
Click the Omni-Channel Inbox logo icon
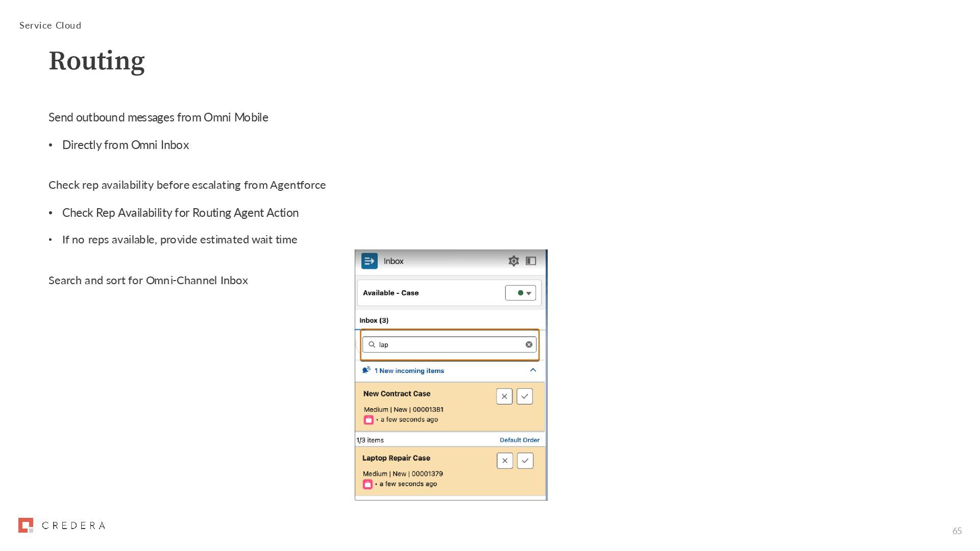pos(369,261)
